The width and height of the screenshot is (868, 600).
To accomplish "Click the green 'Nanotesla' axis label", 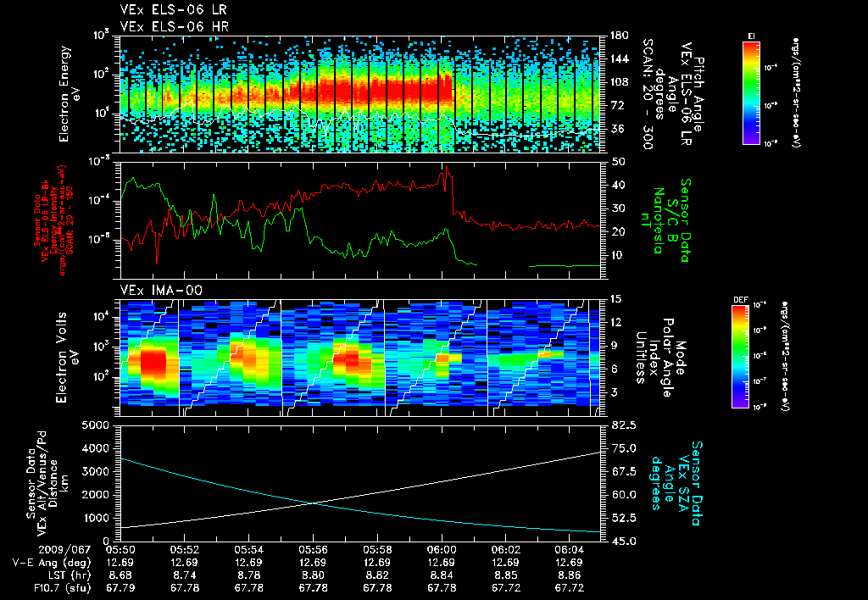I will (x=658, y=220).
